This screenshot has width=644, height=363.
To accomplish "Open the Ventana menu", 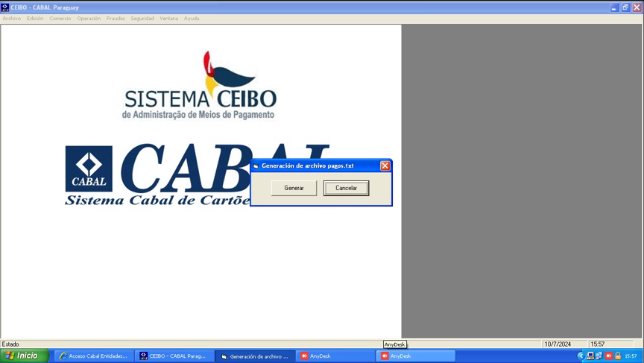I will [169, 19].
